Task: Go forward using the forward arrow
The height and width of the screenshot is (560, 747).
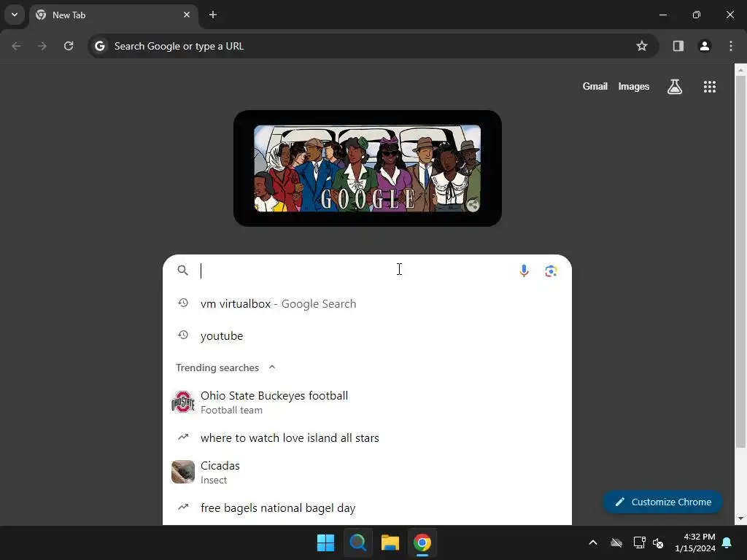Action: pyautogui.click(x=42, y=46)
